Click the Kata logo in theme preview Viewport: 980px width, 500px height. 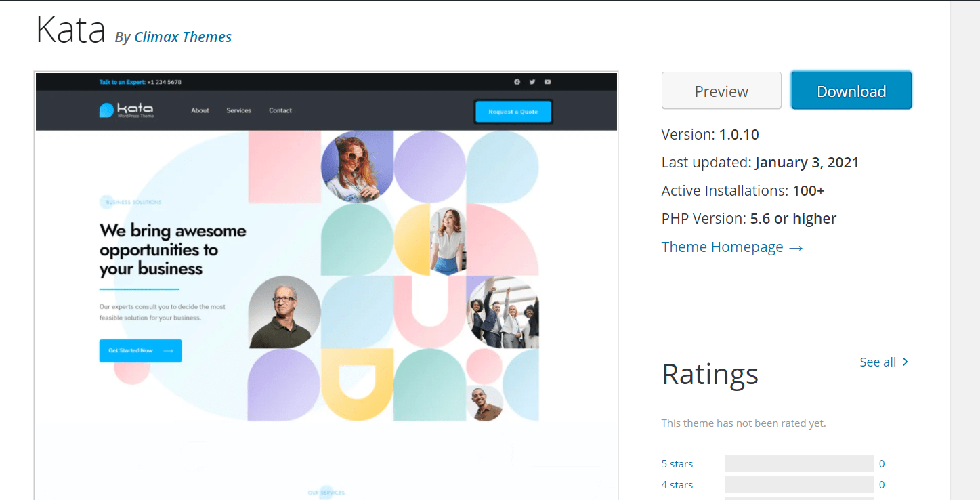[127, 110]
